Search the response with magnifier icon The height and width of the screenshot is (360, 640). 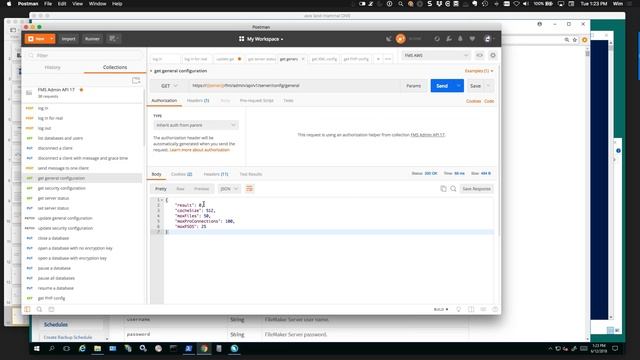point(453,189)
